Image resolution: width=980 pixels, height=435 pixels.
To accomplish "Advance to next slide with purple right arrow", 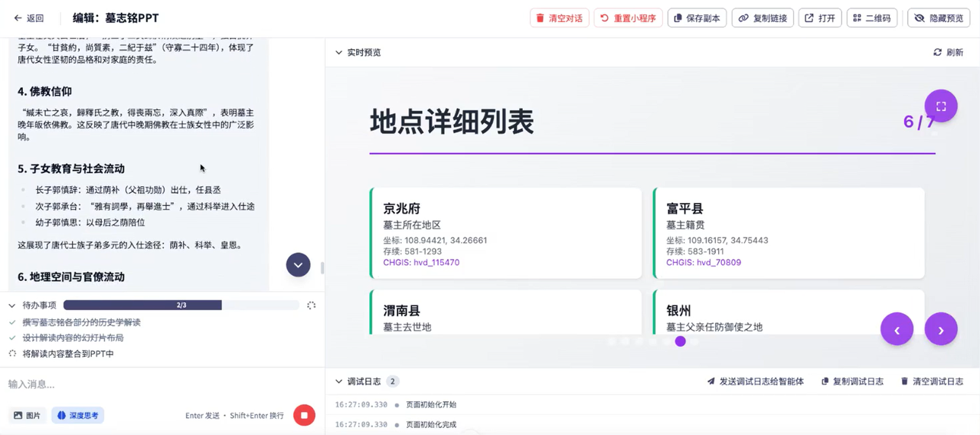I will click(941, 330).
